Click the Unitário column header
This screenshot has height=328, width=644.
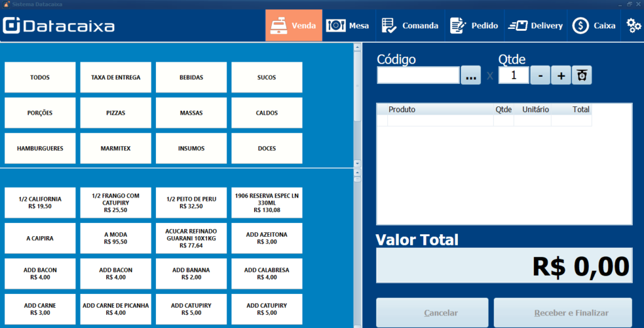532,110
